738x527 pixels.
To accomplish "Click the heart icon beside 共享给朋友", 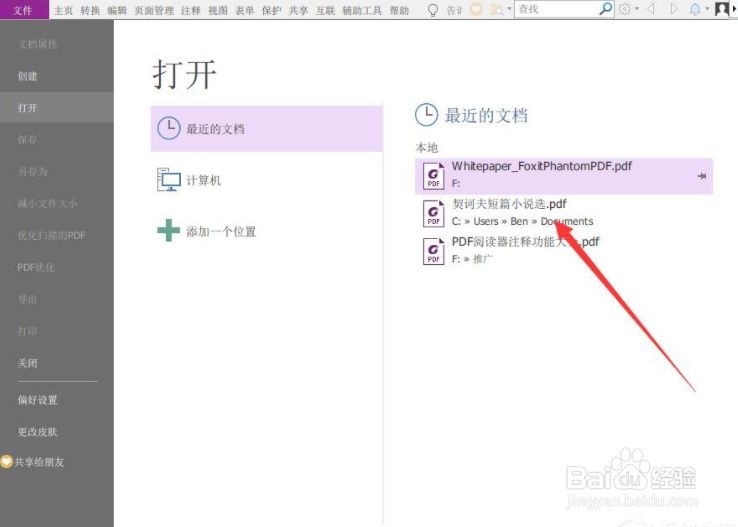I will (7, 462).
